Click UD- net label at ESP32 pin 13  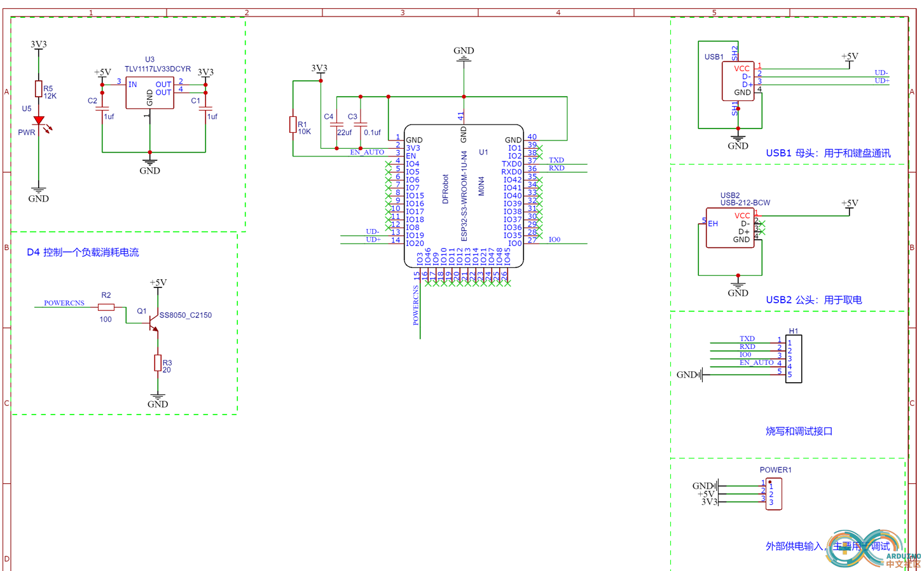(373, 231)
